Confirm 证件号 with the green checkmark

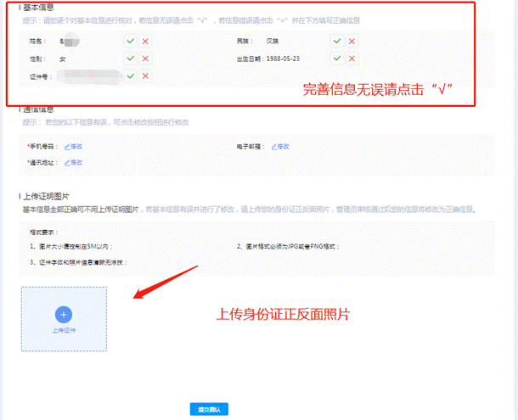pos(130,76)
